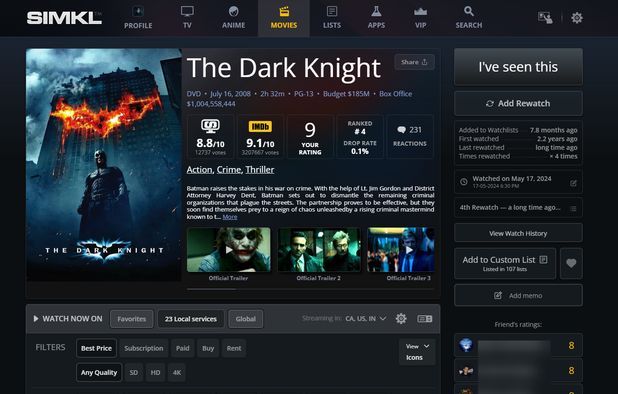Select the Paid filter
This screenshot has height=394, width=618.
[182, 348]
